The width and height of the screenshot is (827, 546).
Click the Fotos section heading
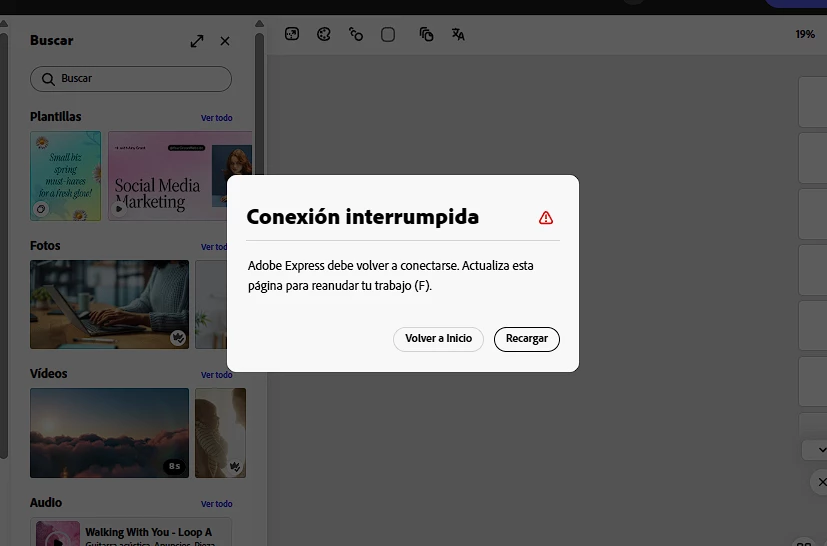pos(45,246)
